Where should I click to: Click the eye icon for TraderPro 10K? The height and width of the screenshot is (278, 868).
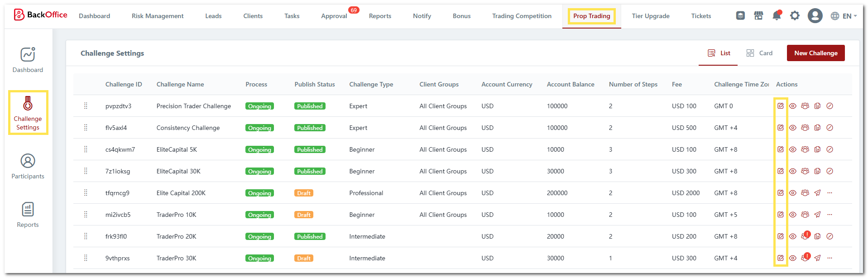pos(793,215)
